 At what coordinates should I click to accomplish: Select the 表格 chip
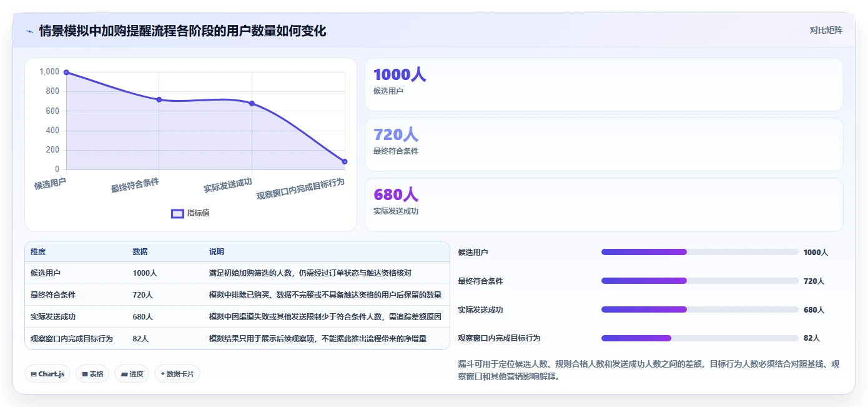pos(92,374)
